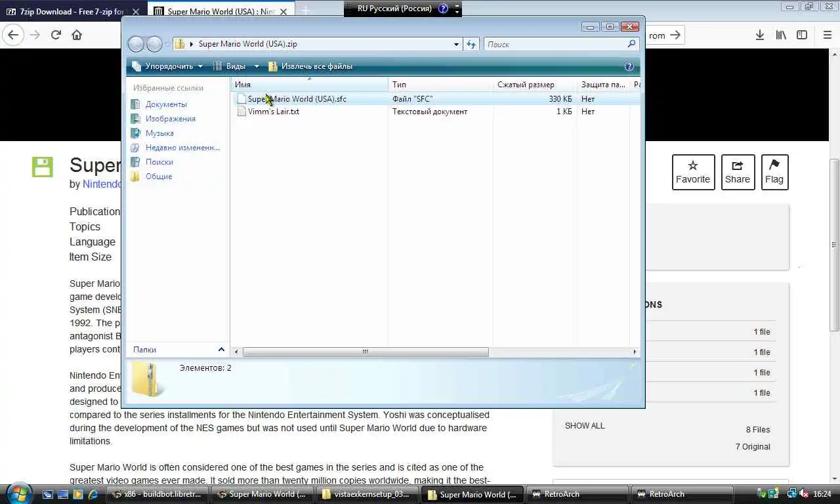
Task: Click the SHOW ALL link
Action: point(585,425)
